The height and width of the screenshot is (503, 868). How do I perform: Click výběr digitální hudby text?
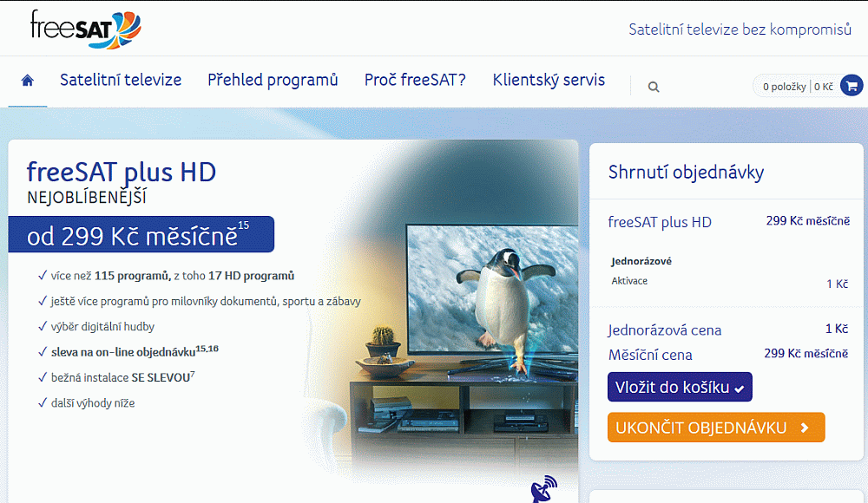(102, 326)
